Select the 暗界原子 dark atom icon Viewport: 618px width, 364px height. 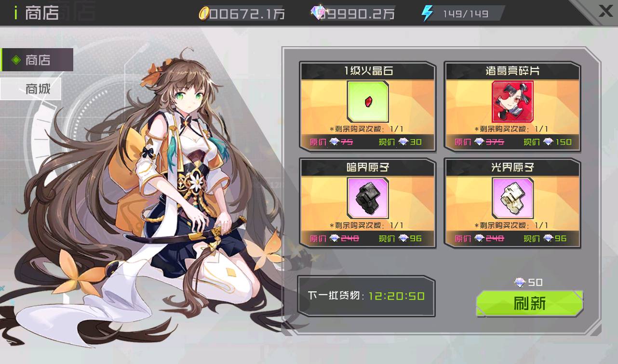tap(368, 198)
